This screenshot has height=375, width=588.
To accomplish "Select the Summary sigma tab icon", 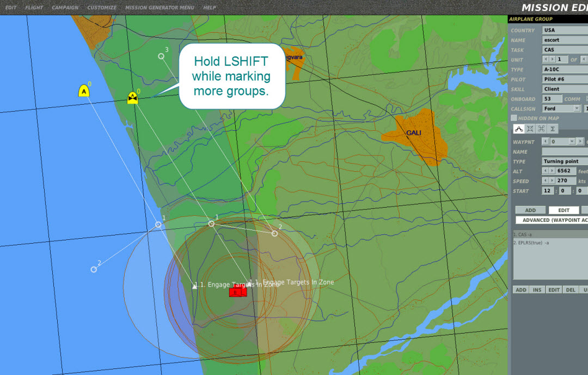I will [553, 129].
